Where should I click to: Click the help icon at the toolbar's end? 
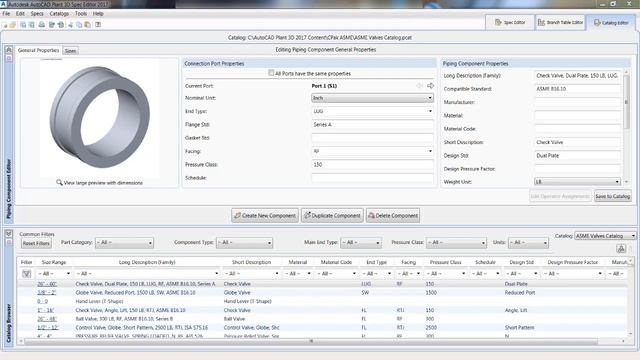click(98, 24)
